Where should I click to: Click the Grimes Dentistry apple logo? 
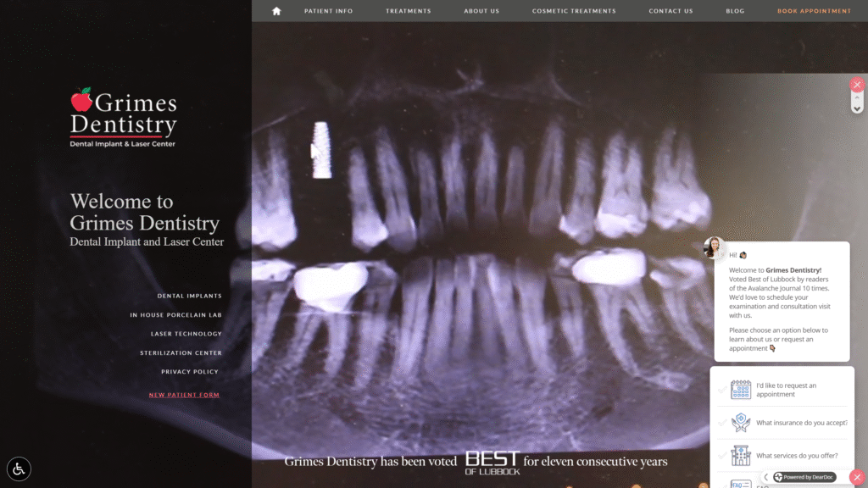coord(82,100)
